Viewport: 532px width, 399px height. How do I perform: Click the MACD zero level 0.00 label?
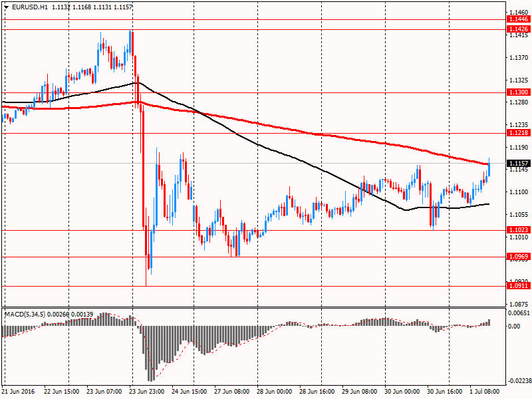(514, 326)
